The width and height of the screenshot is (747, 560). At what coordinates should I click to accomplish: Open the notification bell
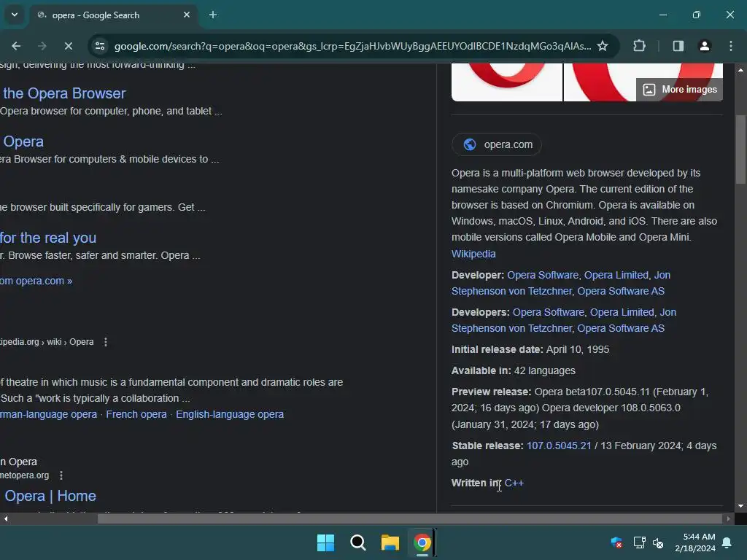tap(727, 542)
